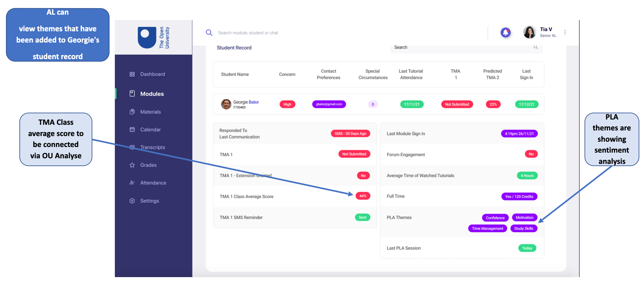The width and height of the screenshot is (644, 289).
Task: Click the Open University logo
Action: pyautogui.click(x=153, y=38)
